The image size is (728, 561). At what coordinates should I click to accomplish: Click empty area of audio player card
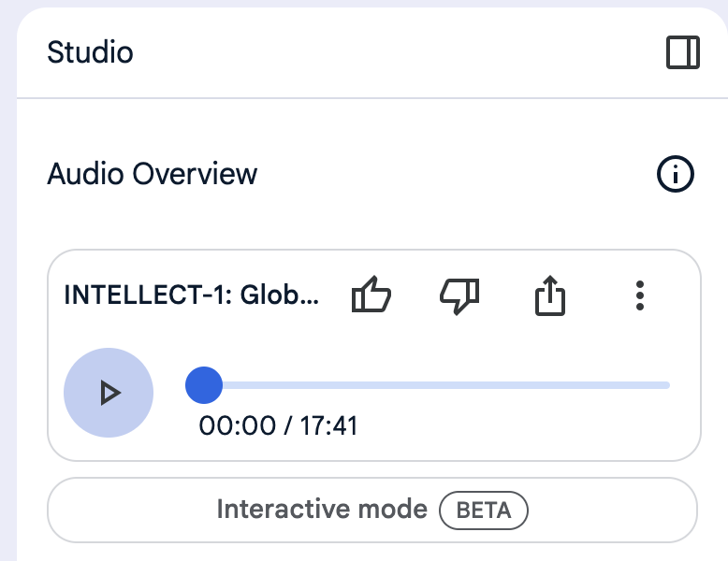524,432
